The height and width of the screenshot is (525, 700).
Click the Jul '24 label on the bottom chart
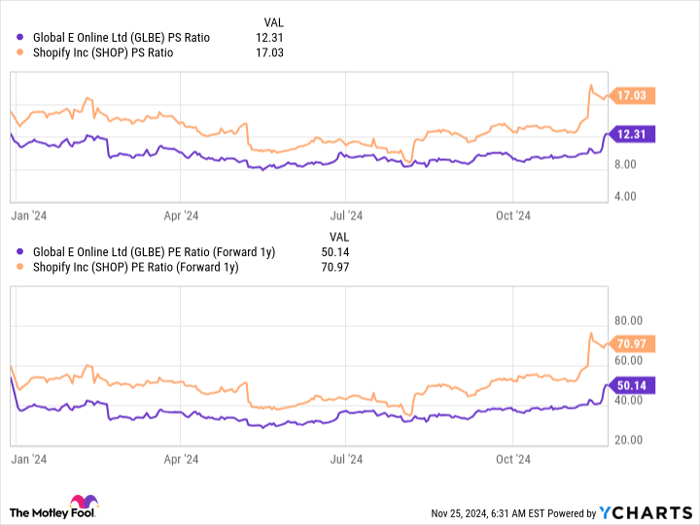pyautogui.click(x=345, y=459)
